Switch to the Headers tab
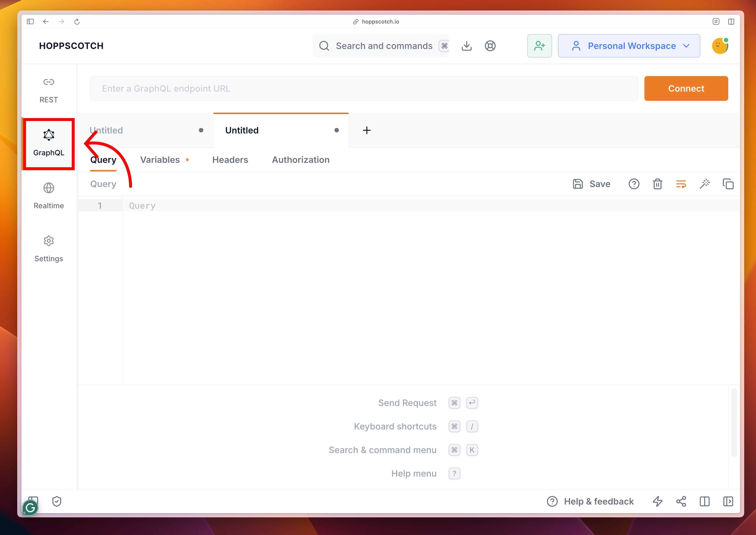The height and width of the screenshot is (535, 756). coord(230,160)
